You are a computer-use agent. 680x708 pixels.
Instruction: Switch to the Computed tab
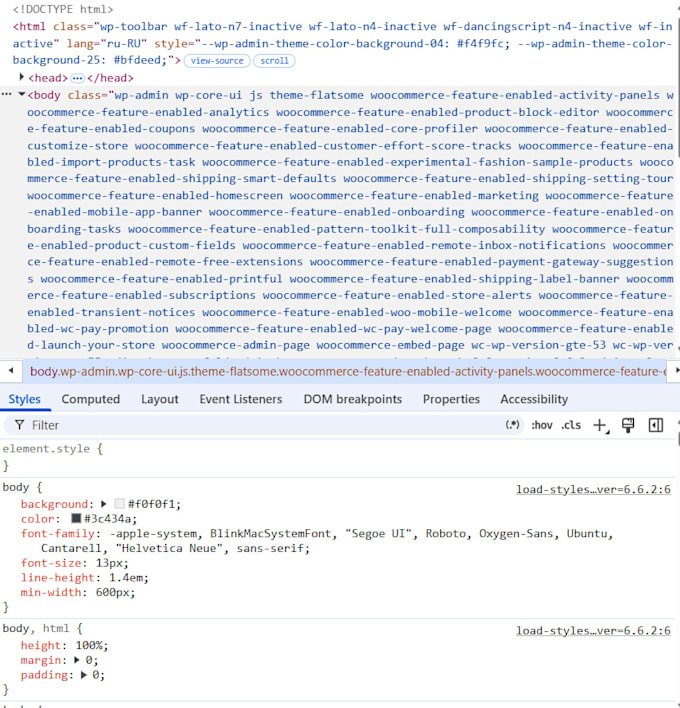point(91,399)
